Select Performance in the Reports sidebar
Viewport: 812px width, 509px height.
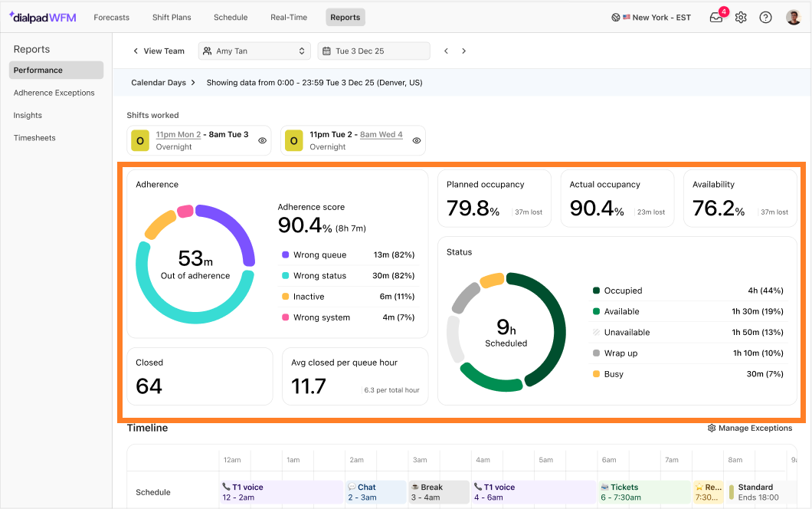(x=56, y=70)
